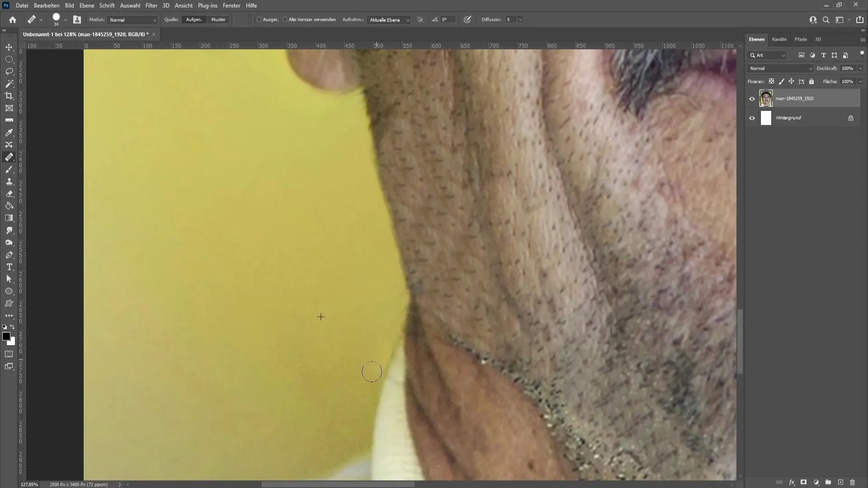This screenshot has height=488, width=868.
Task: Click the Gradient tool icon
Action: [x=9, y=217]
